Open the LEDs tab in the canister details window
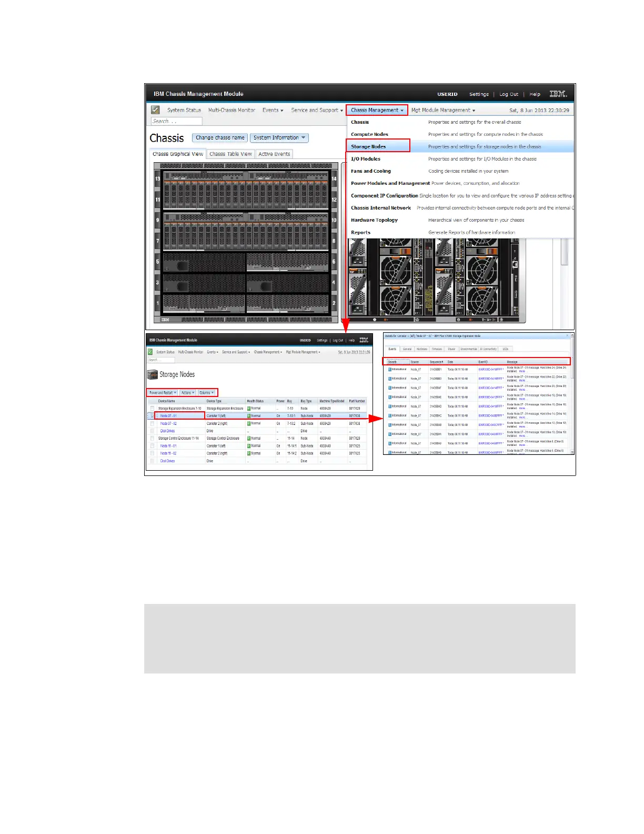Screen dimensions: 644x834 click(505, 349)
